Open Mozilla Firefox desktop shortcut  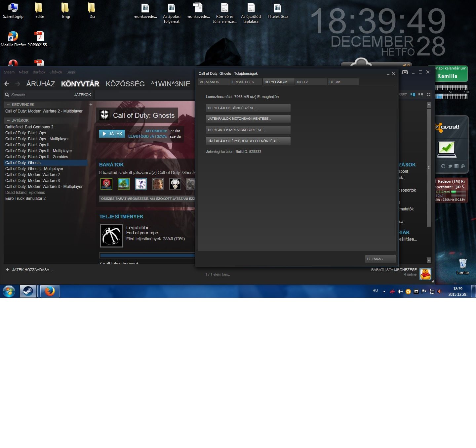(13, 39)
